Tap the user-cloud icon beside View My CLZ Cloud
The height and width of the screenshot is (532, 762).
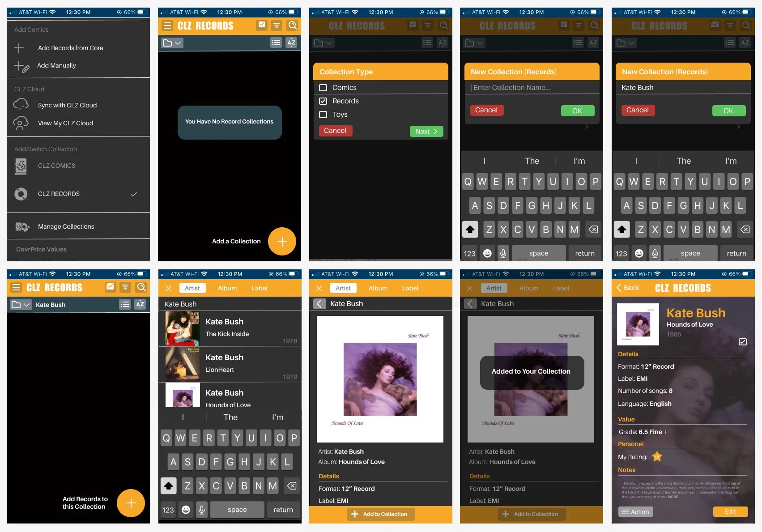point(21,123)
